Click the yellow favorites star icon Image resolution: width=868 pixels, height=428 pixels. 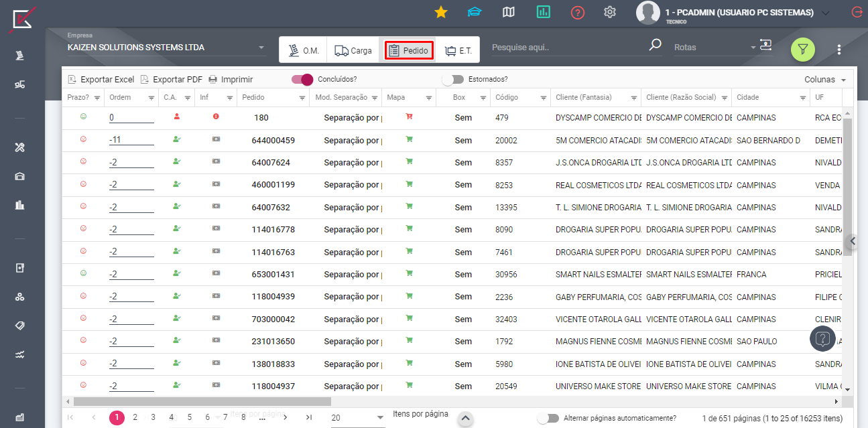[x=440, y=12]
